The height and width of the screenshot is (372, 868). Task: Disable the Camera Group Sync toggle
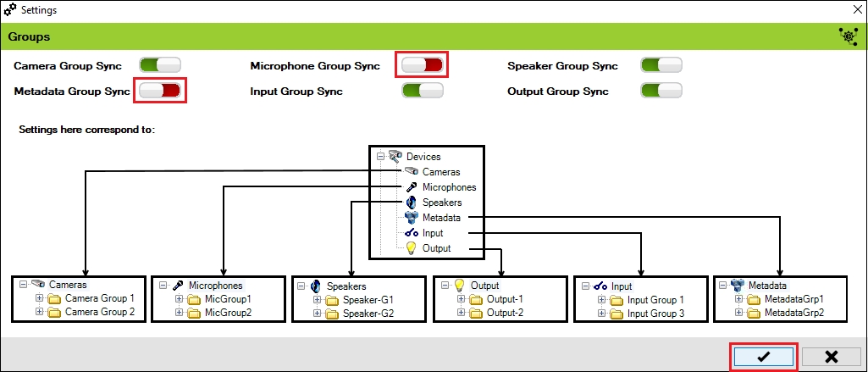pyautogui.click(x=160, y=65)
